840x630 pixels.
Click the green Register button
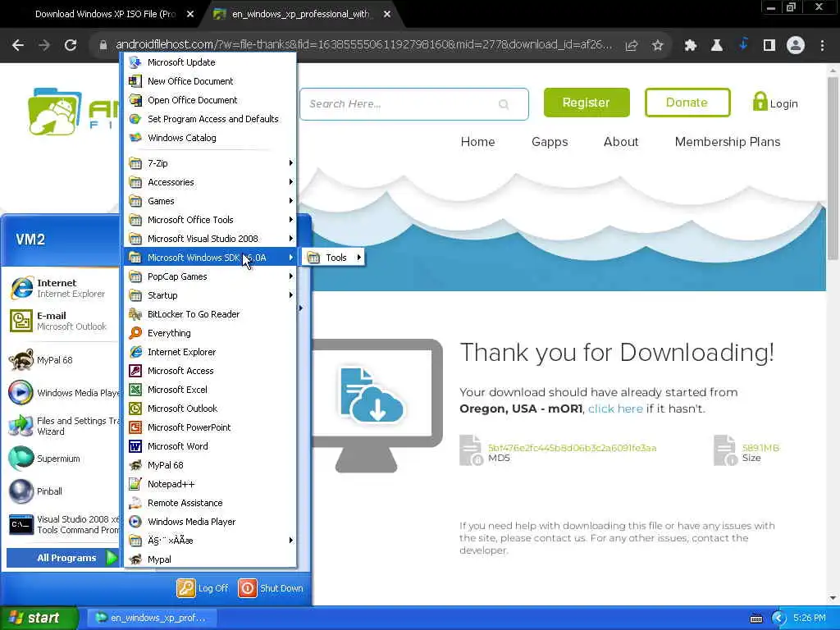[587, 103]
